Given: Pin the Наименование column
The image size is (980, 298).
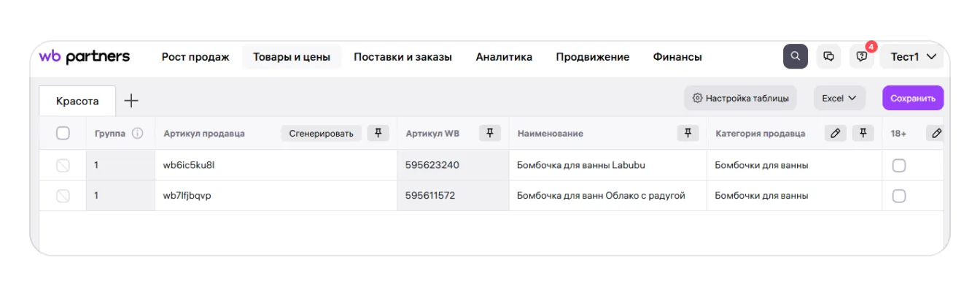Looking at the screenshot, I should pyautogui.click(x=688, y=133).
